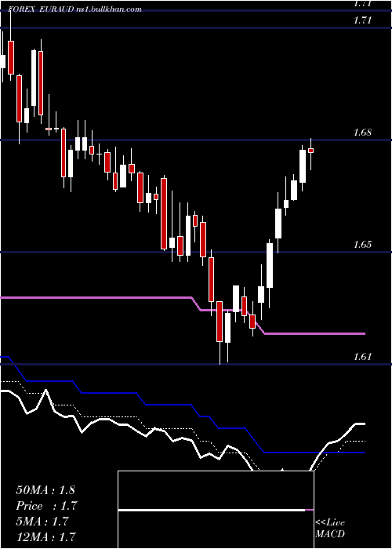Click the 12MA : 1.7 reading
The height and width of the screenshot is (549, 392).
(45, 536)
